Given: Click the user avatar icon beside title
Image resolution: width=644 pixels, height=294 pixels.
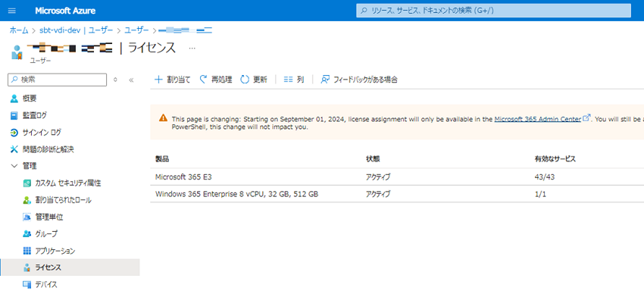Looking at the screenshot, I should click(x=17, y=52).
